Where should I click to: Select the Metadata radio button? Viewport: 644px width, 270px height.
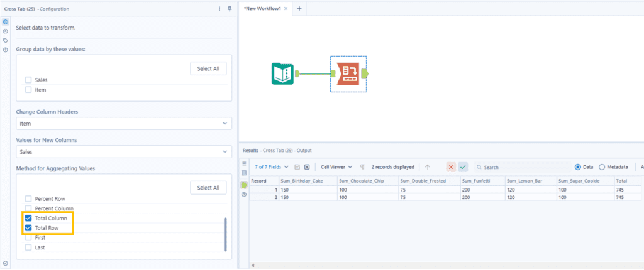pos(602,167)
